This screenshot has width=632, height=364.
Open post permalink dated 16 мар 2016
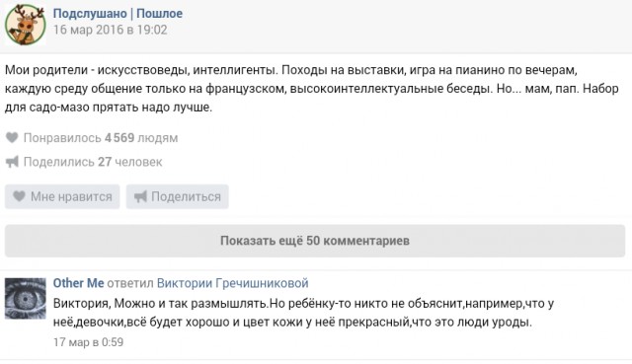coord(110,30)
